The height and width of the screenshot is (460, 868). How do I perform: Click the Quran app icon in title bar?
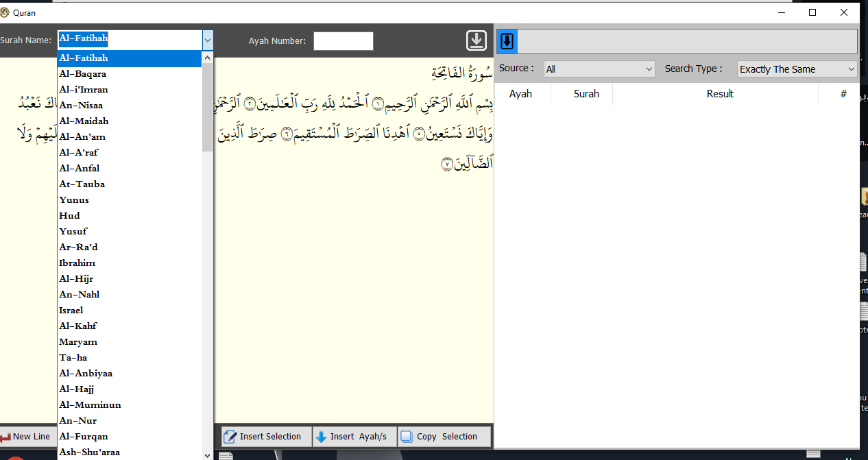point(5,12)
